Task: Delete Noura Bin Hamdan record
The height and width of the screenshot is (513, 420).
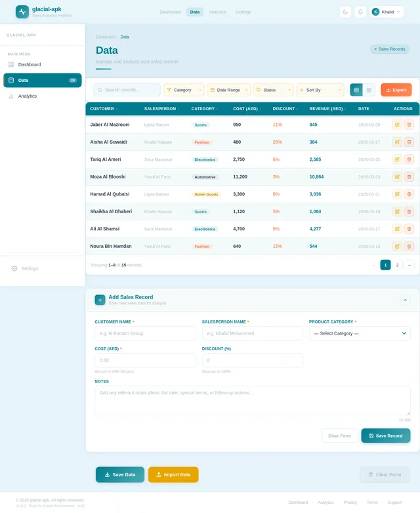Action: [409, 246]
